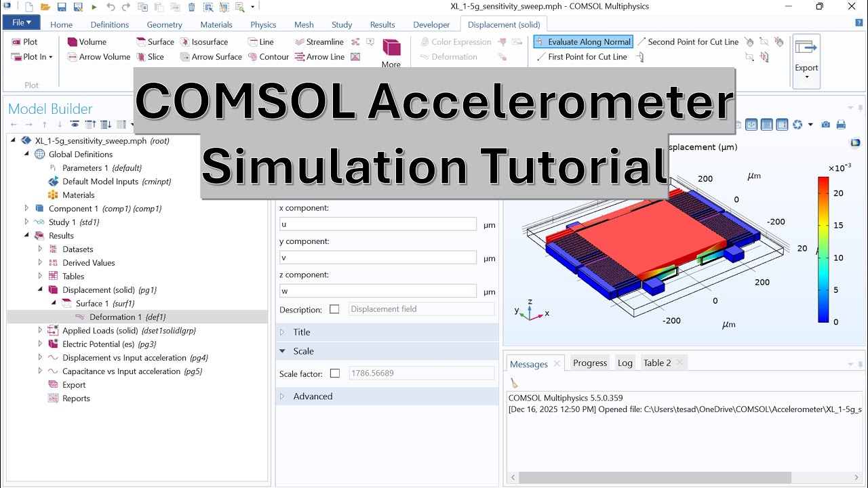The image size is (868, 488).
Task: Close the Messages tab
Action: pos(557,363)
